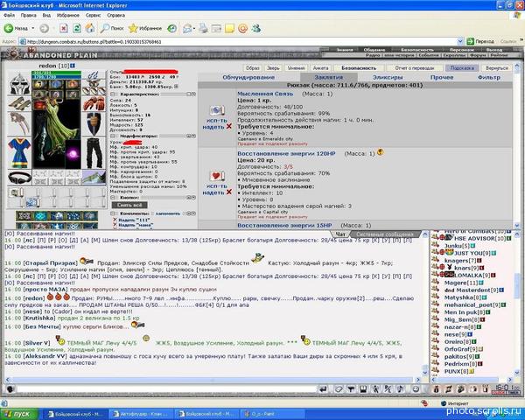Click the Подсказка button

462,68
